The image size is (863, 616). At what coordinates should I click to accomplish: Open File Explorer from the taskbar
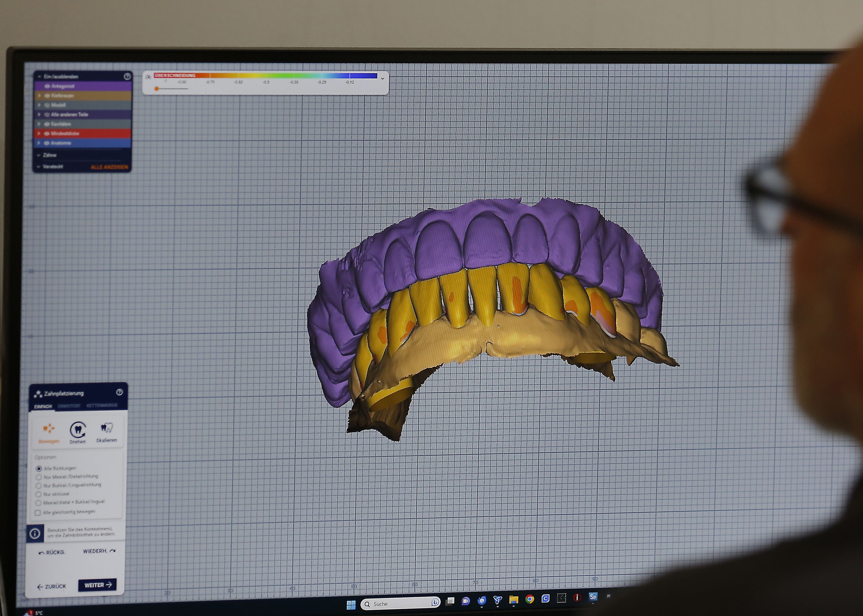click(513, 600)
